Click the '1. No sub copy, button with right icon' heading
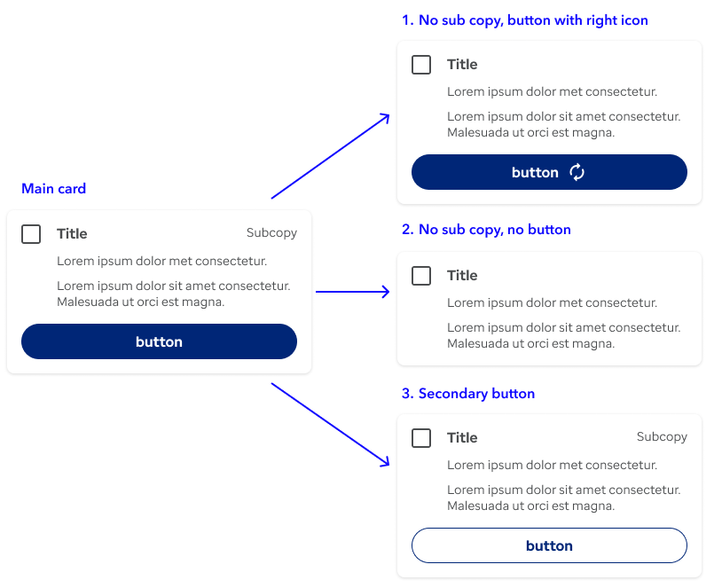This screenshot has width=714, height=588. [524, 20]
